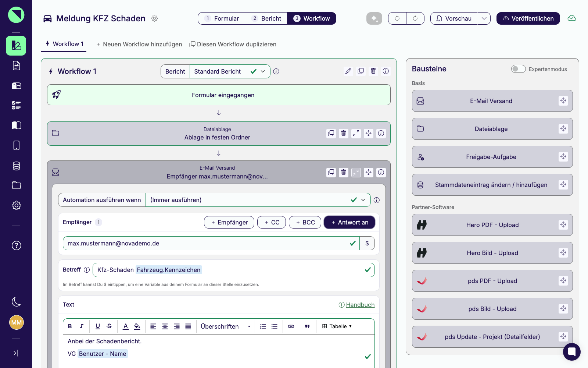Open Tabelle table dropdown
This screenshot has width=588, height=368.
337,326
